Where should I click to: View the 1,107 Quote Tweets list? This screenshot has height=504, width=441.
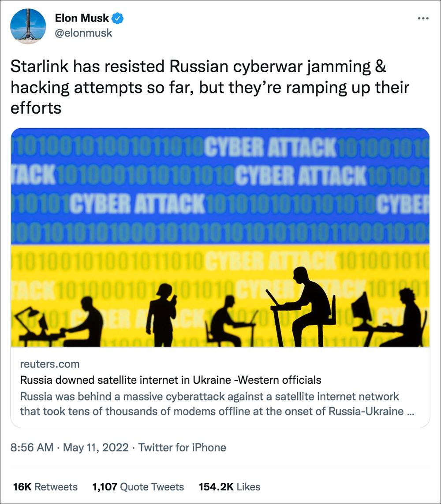point(138,487)
